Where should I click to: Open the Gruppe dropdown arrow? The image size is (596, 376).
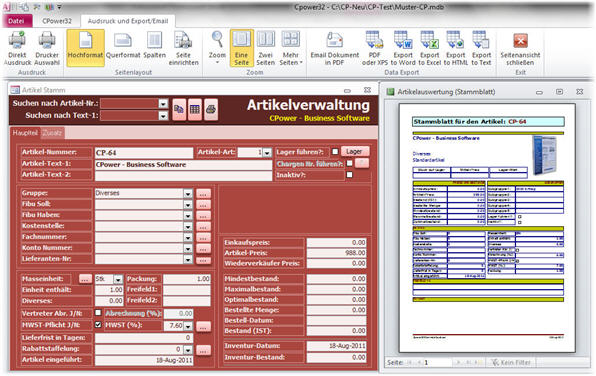tap(188, 194)
